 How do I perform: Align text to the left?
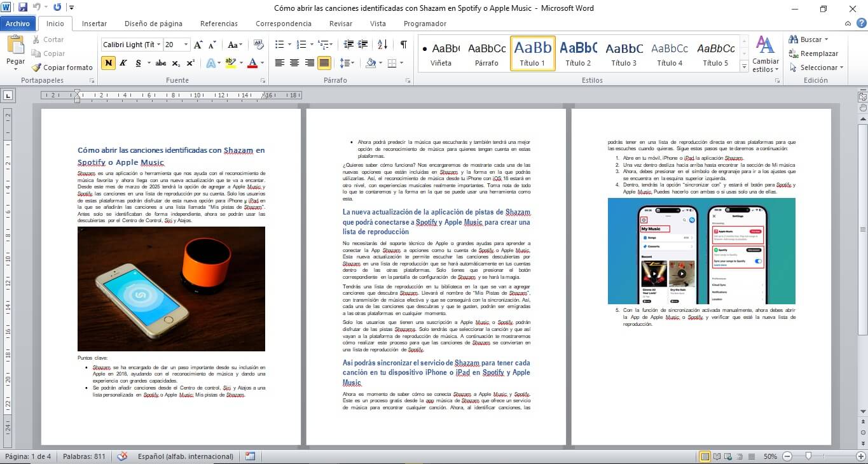[x=279, y=63]
